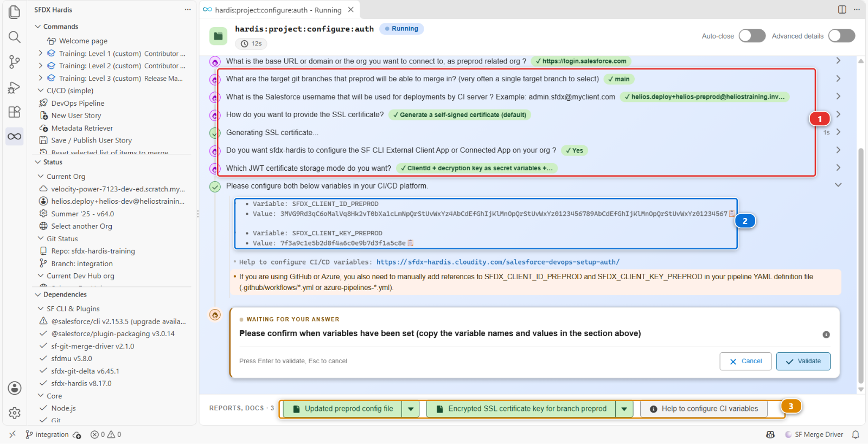Viewport: 868px width, 444px height.
Task: Select the hardis:project:configure:auth tab
Action: tap(279, 10)
